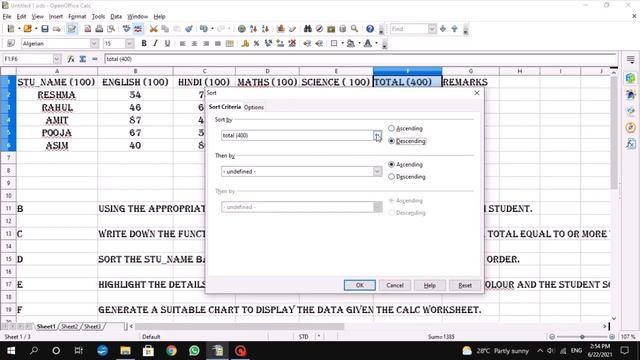
Task: Click the Open file icon
Action: 27,29
